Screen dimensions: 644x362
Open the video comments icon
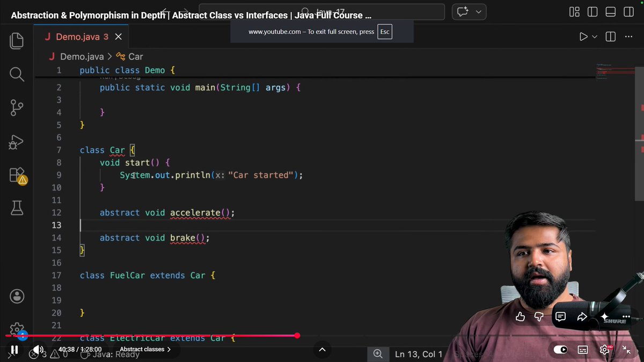point(560,316)
